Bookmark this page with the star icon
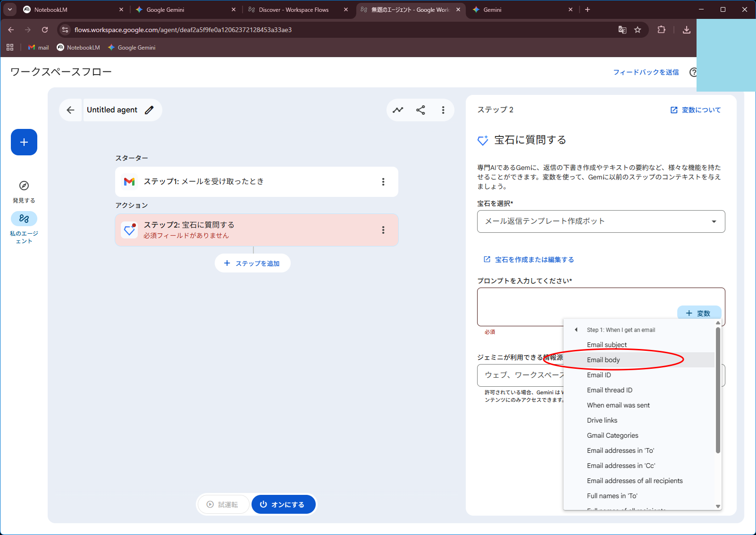 coord(638,30)
